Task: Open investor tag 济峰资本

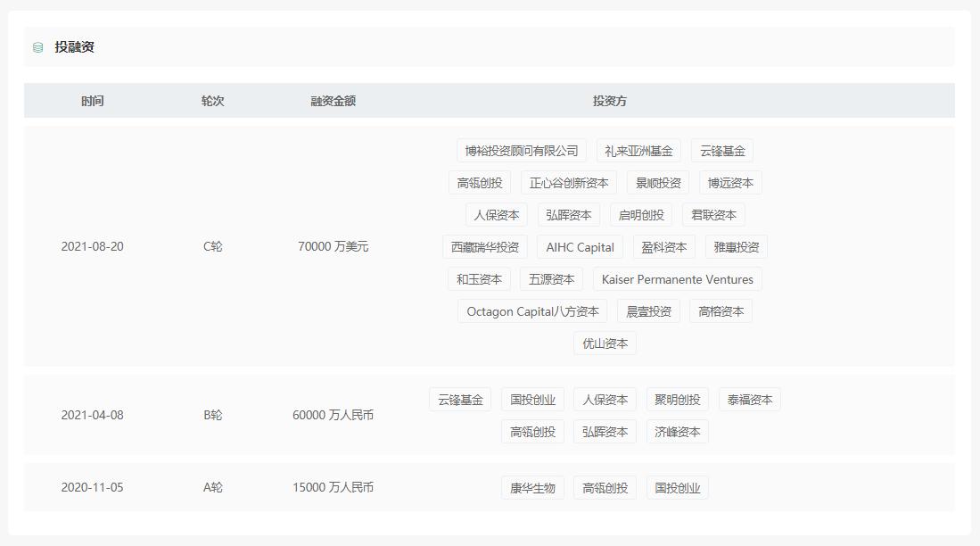Action: tap(678, 432)
